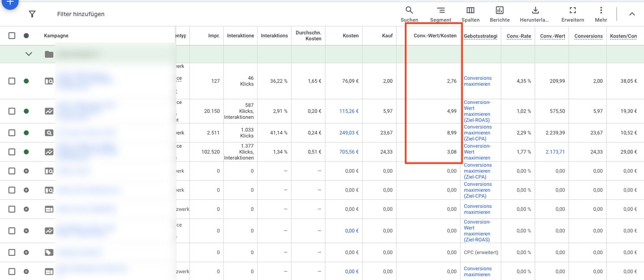Click Erweitern to expand the table

(573, 14)
